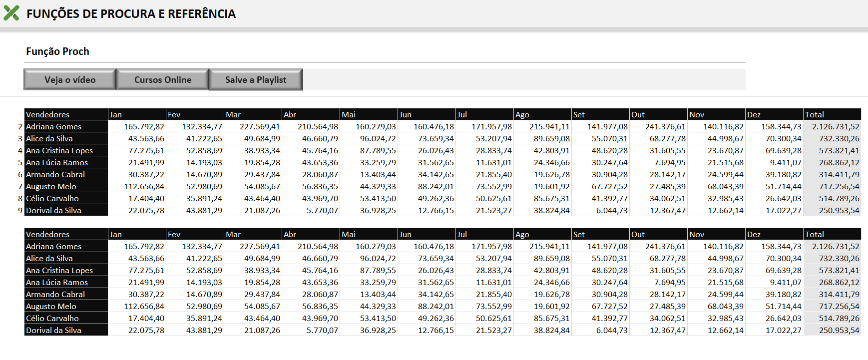Select cell 69.639,28 in row 4

774,150
